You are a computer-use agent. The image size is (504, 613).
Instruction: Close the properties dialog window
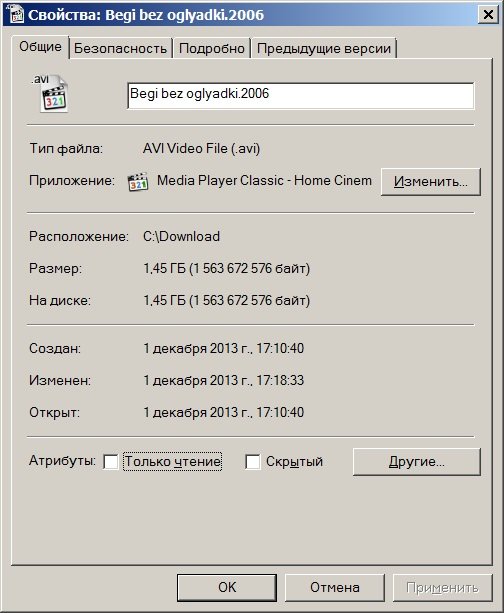[488, 14]
